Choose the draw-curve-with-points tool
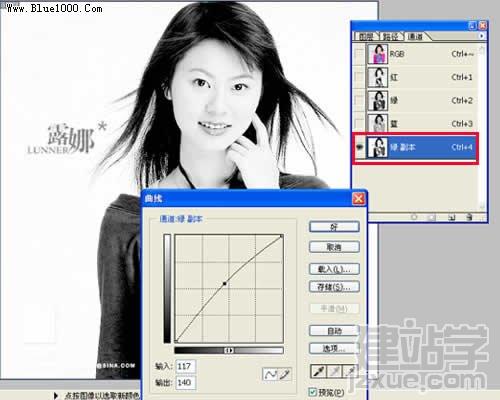Image resolution: width=500 pixels, height=400 pixels. coord(270,374)
